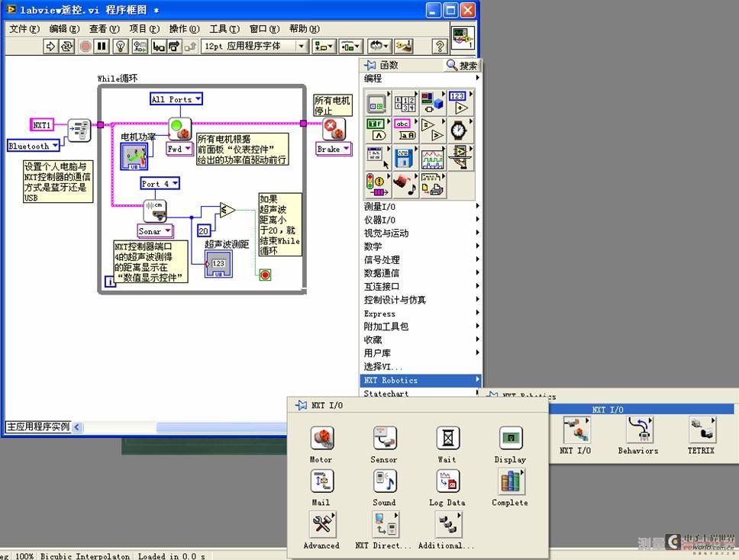
Task: Open the 查看 menu
Action: coord(105,29)
